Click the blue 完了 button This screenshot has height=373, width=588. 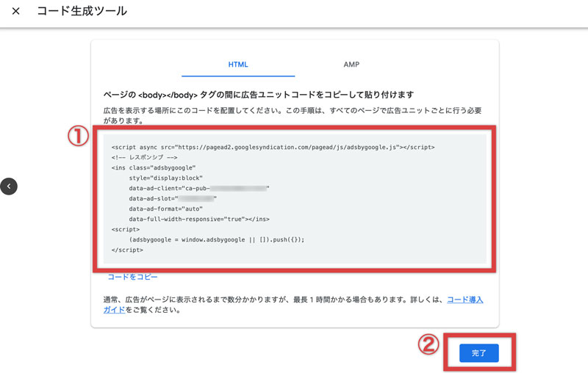479,352
